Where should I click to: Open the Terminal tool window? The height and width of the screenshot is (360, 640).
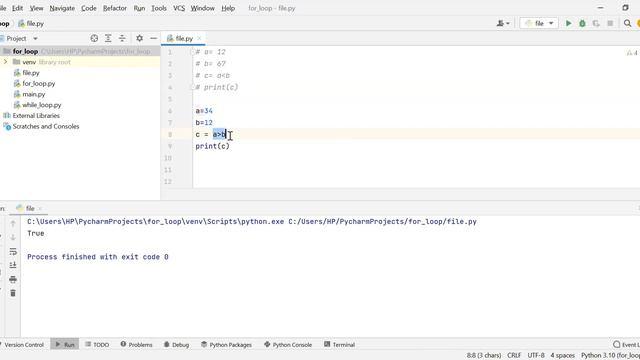(339, 344)
